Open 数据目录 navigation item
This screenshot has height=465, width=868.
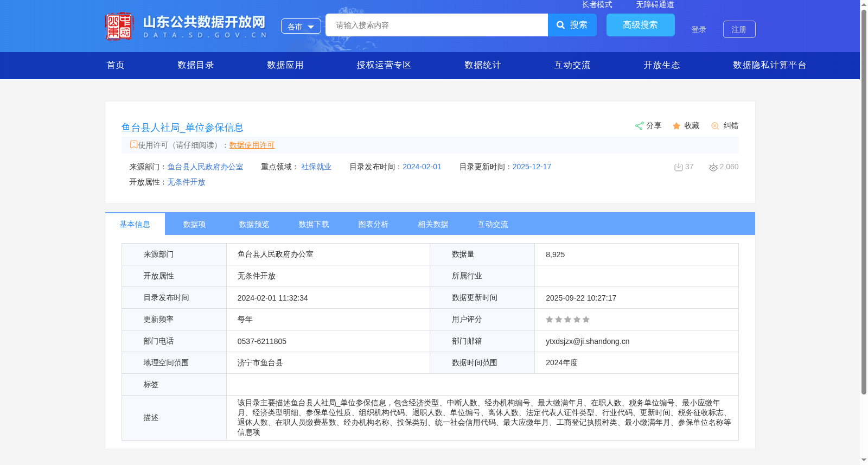tap(196, 65)
